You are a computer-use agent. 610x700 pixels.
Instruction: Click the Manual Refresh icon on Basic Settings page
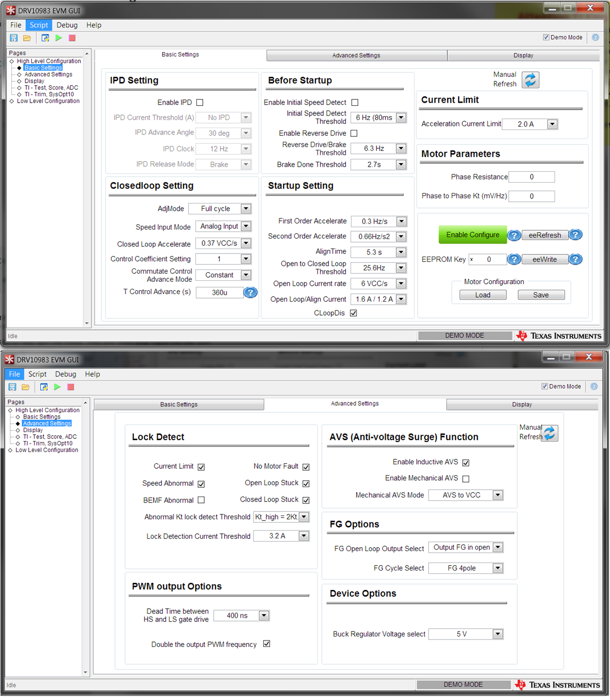pyautogui.click(x=530, y=80)
